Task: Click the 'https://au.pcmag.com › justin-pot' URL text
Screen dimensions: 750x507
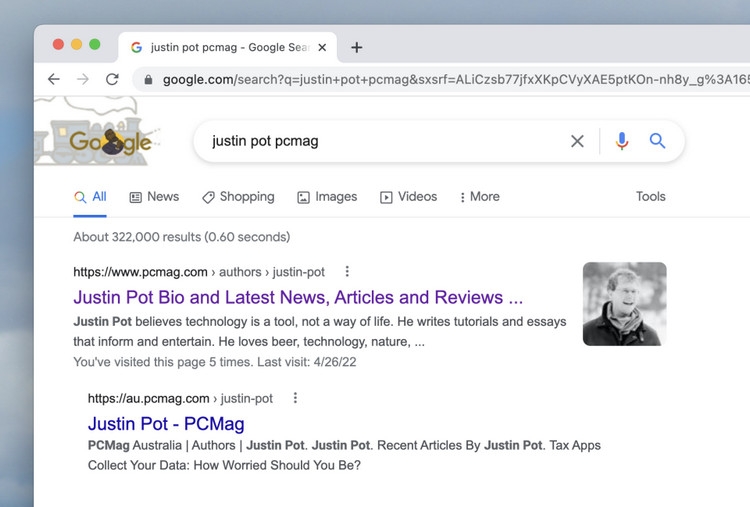Action: [x=180, y=398]
